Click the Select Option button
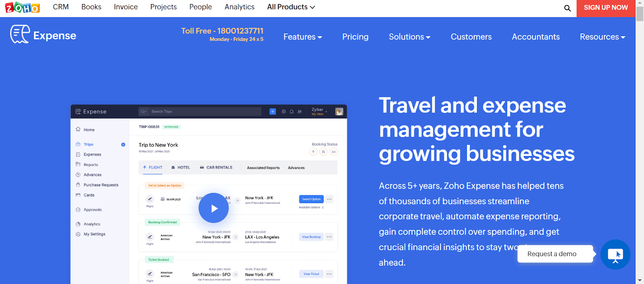Viewport: 644px width, 284px height. pyautogui.click(x=311, y=199)
